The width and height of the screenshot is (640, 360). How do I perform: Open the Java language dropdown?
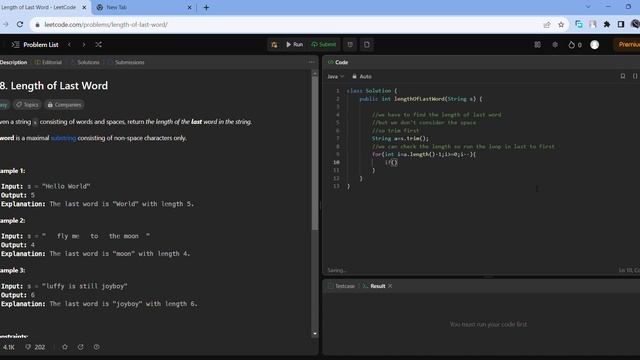(336, 76)
